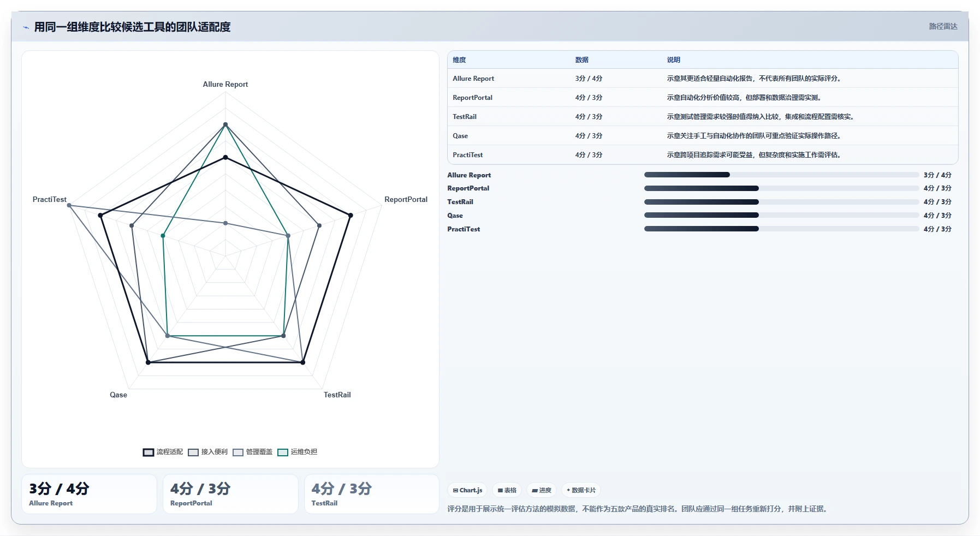Open the TestRail summary card showing 4分 / 3分
The width and height of the screenshot is (980, 536).
[372, 494]
